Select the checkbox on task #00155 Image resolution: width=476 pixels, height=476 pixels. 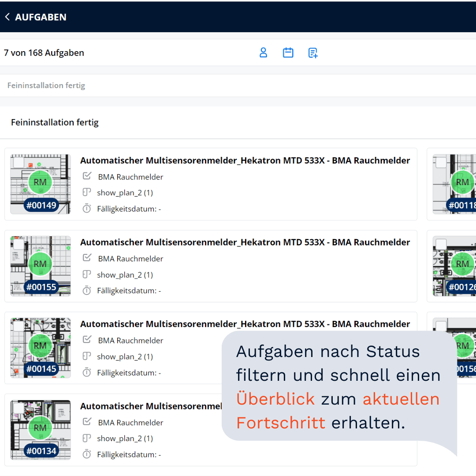[19, 245]
